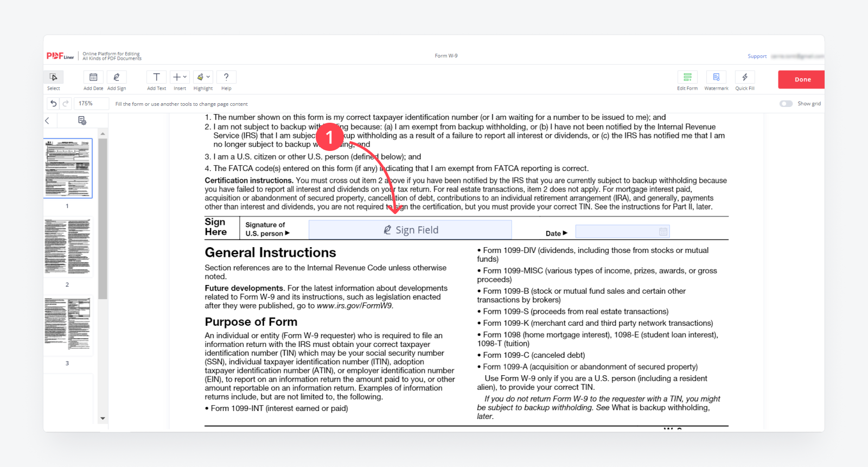
Task: Expand the Highlight dropdown arrow
Action: 208,77
